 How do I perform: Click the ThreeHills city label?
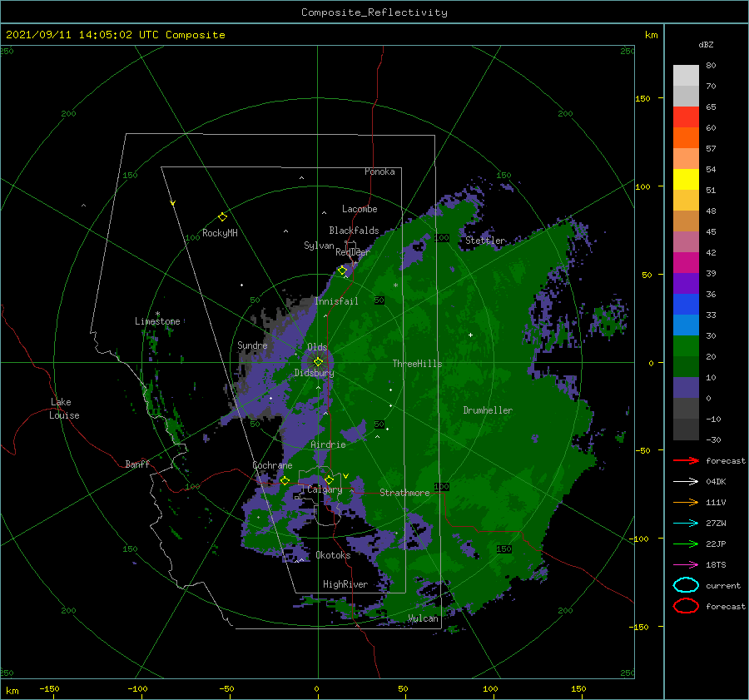click(x=417, y=364)
